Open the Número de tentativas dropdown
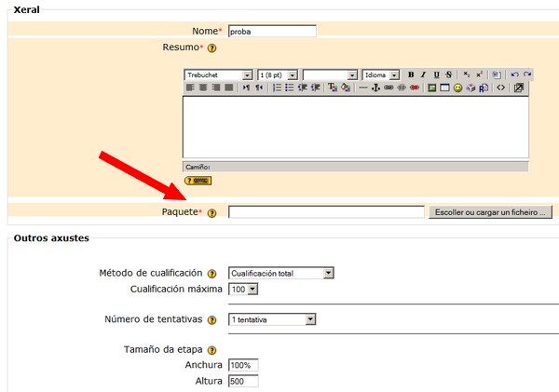Viewport: 559px width, 392px height. click(272, 319)
